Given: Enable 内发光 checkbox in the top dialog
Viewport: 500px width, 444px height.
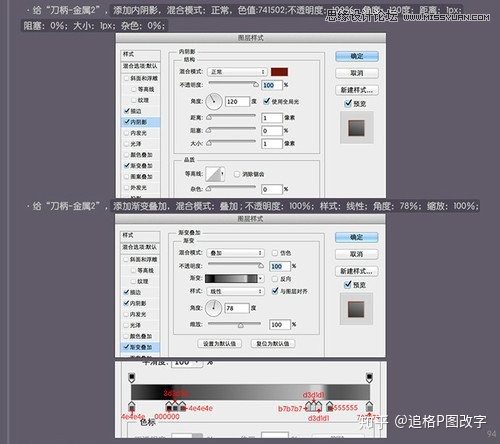Looking at the screenshot, I should coord(126,133).
